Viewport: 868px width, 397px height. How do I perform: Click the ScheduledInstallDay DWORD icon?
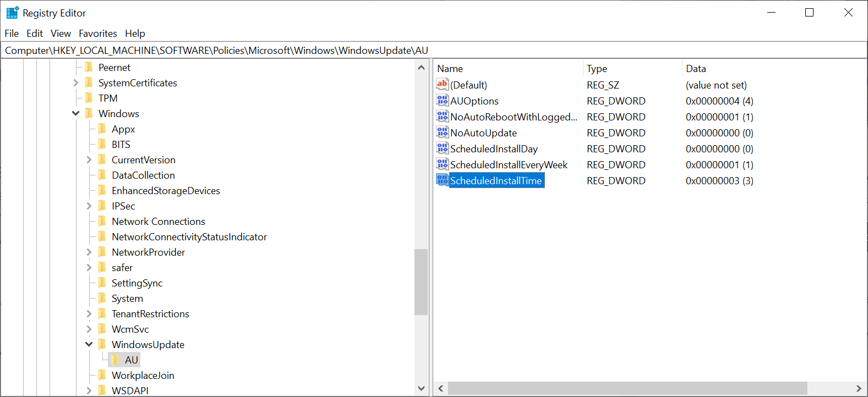click(x=443, y=148)
